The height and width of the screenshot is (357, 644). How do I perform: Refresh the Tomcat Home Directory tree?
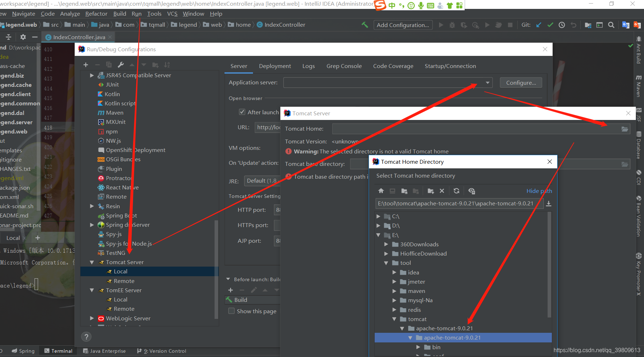point(456,191)
